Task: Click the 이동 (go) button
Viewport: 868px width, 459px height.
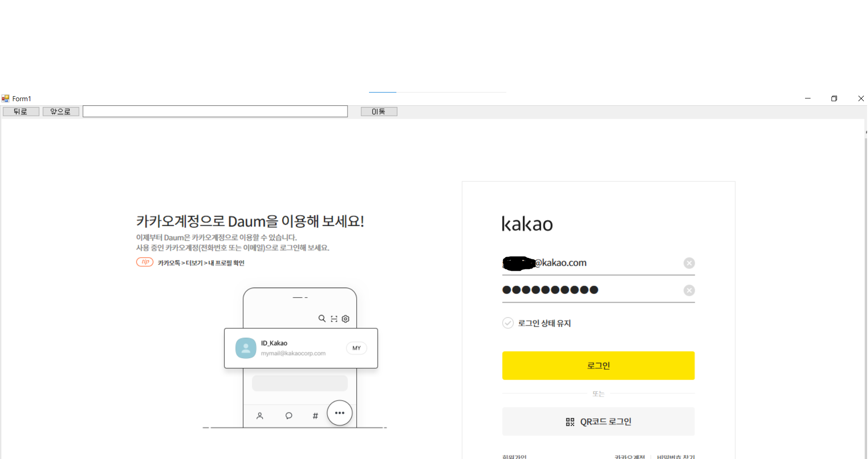Action: (x=379, y=112)
